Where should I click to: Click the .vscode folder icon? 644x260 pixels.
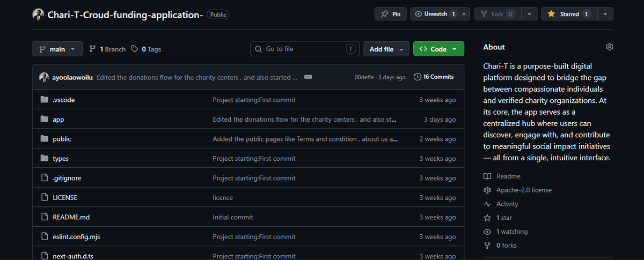pos(45,100)
